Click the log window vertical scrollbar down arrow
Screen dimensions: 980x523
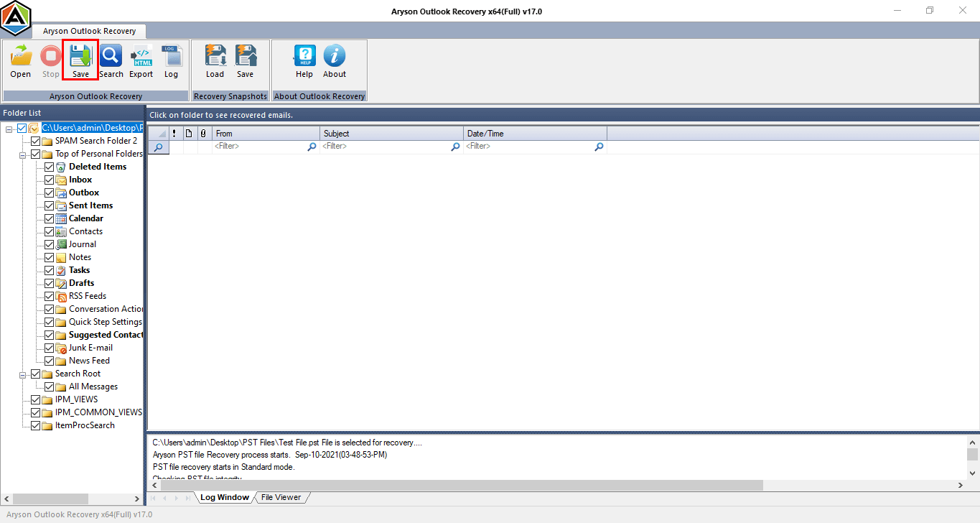click(972, 473)
